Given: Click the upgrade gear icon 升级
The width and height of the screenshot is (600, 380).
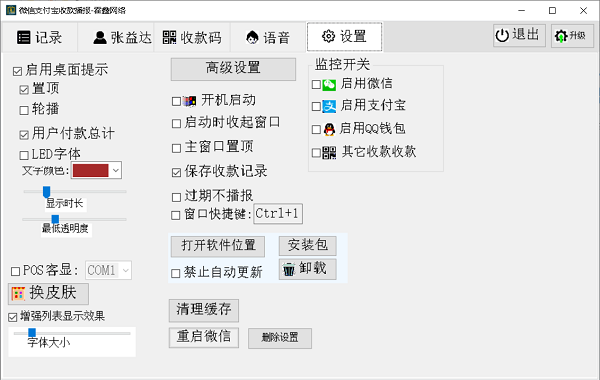Looking at the screenshot, I should [561, 36].
